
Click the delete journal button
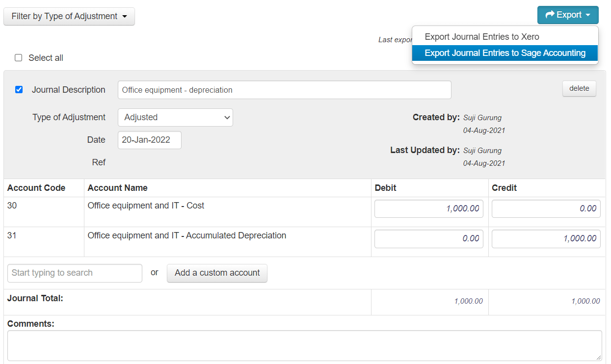[x=579, y=89]
